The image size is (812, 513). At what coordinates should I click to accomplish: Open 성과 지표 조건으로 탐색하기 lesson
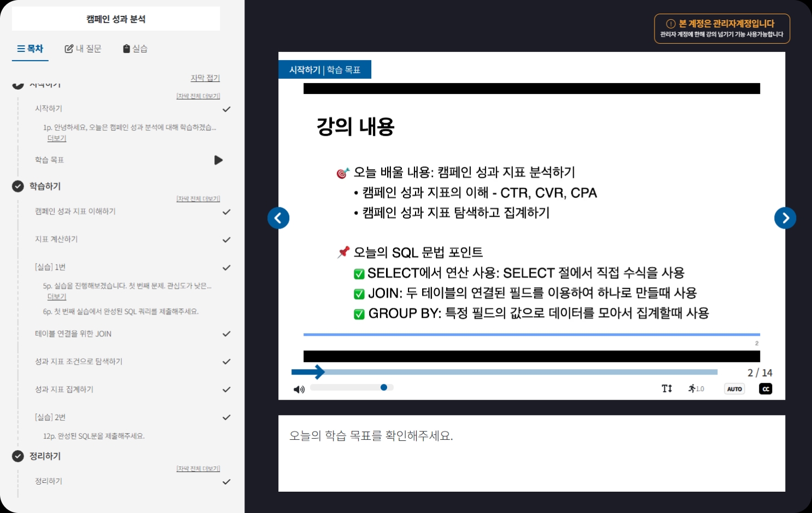coord(79,362)
